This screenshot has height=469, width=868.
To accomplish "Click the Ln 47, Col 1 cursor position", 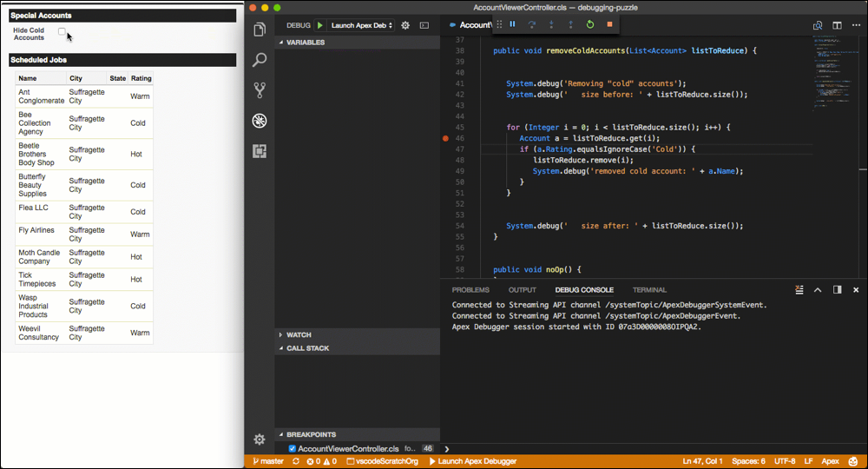I will 702,461.
